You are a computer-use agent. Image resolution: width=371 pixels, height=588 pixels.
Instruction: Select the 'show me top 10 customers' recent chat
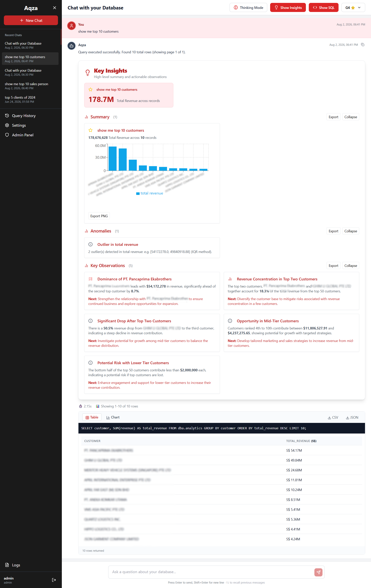pyautogui.click(x=30, y=59)
